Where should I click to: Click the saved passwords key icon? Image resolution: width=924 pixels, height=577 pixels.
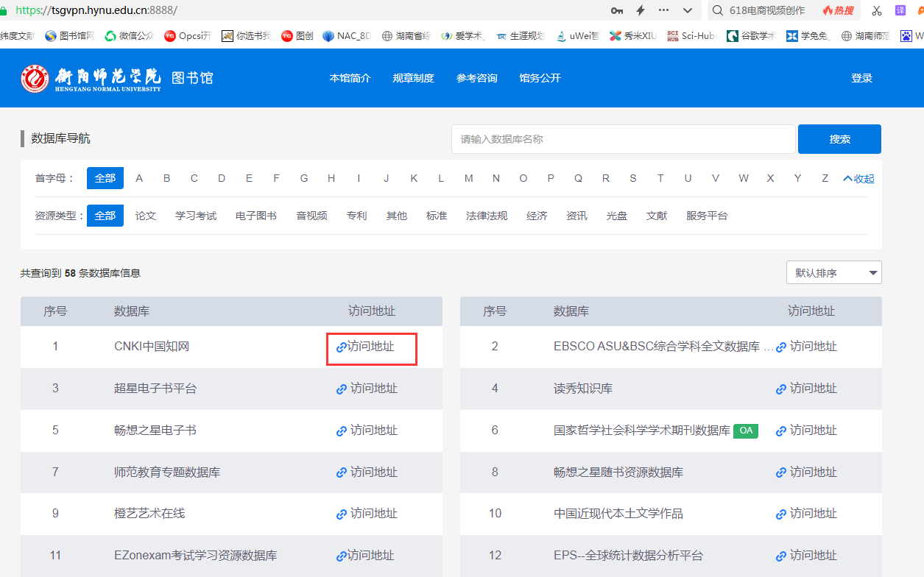(x=616, y=10)
